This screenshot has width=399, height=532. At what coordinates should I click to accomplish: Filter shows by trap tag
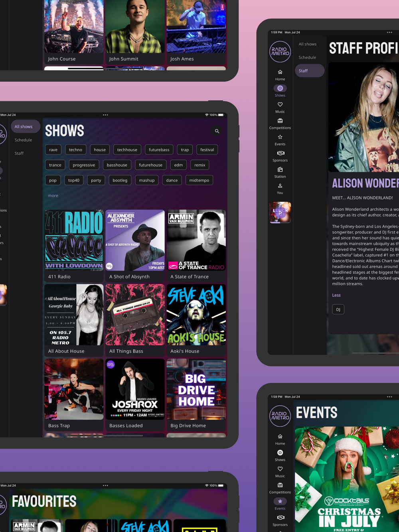185,150
